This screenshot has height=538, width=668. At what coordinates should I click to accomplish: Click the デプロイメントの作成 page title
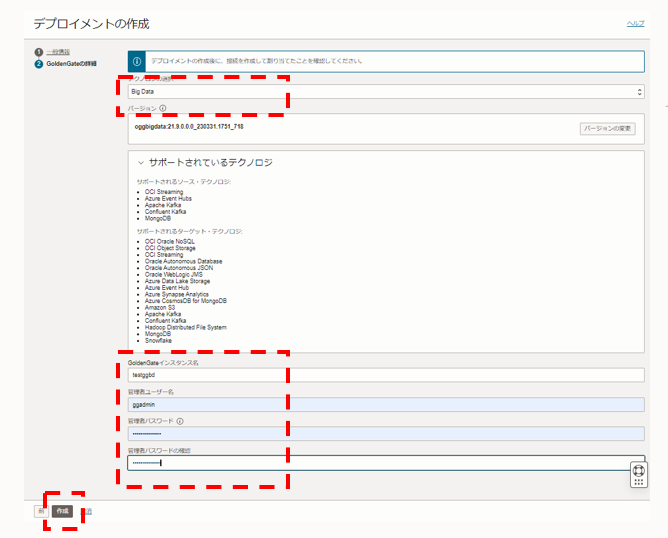coord(92,24)
